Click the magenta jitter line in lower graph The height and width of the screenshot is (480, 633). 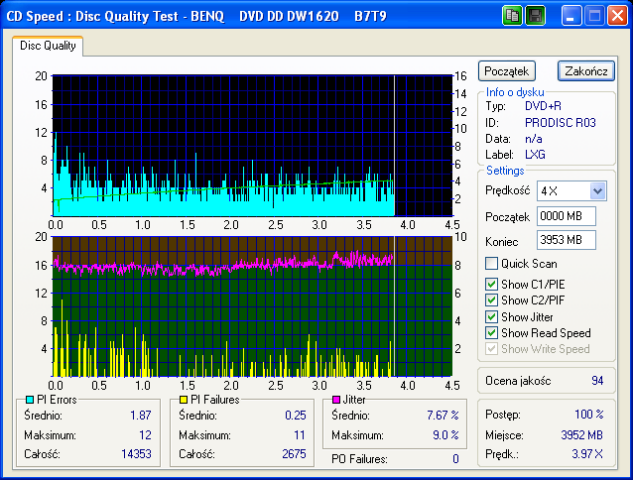tap(222, 267)
